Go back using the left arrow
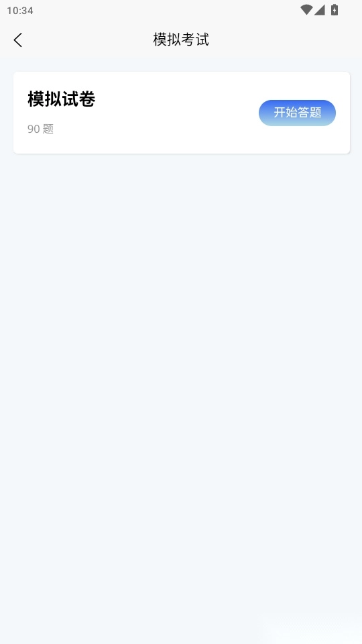Screen dimensions: 362x644 pyautogui.click(x=17, y=40)
